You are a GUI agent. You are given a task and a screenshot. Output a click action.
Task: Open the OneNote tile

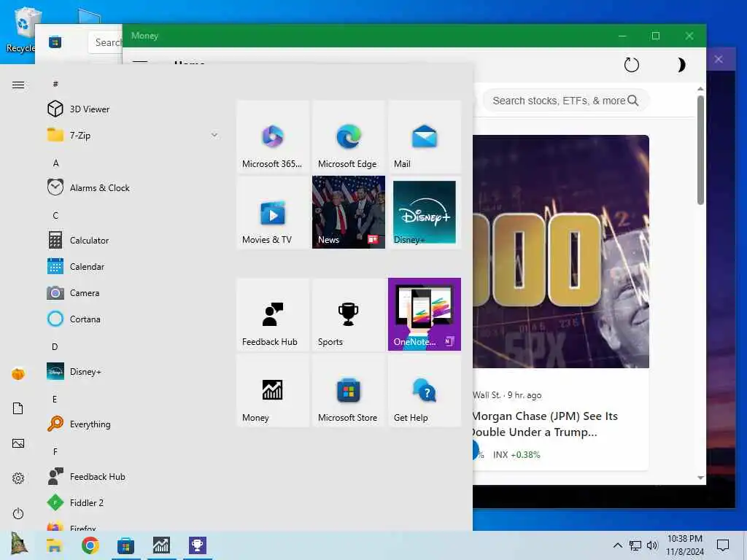[x=424, y=314]
